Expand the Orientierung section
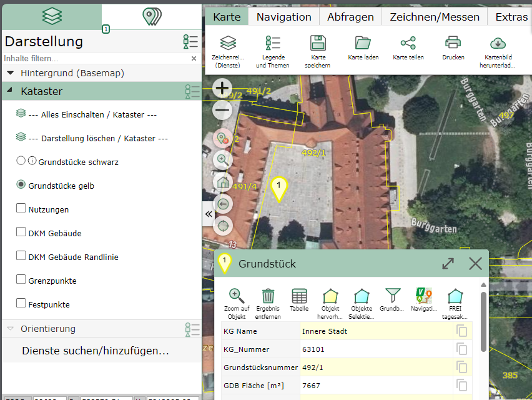The width and height of the screenshot is (532, 400). click(x=9, y=329)
